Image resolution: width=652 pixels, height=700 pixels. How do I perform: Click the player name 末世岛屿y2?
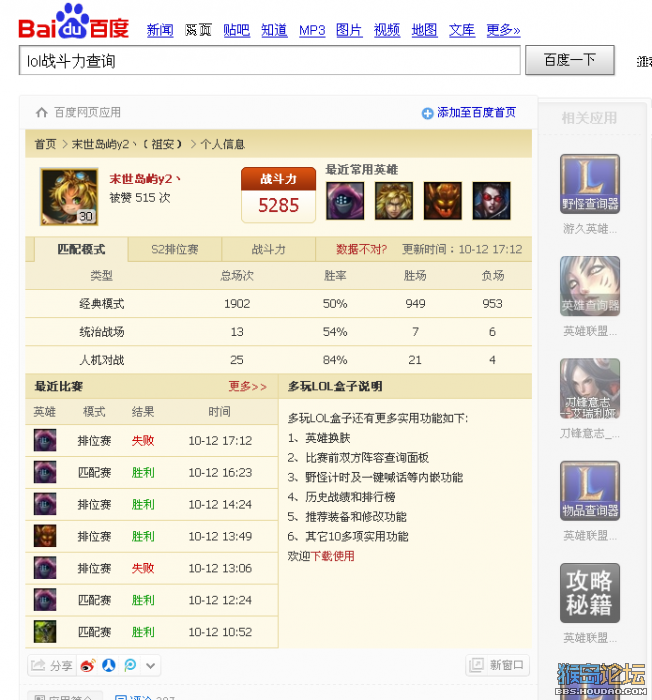tap(145, 179)
